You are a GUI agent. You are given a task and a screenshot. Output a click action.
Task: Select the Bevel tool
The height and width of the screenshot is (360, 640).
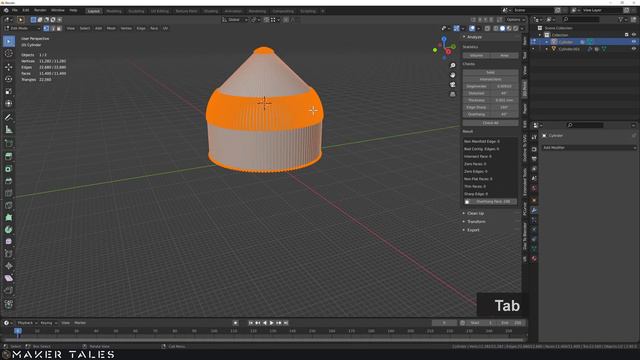tap(9, 181)
